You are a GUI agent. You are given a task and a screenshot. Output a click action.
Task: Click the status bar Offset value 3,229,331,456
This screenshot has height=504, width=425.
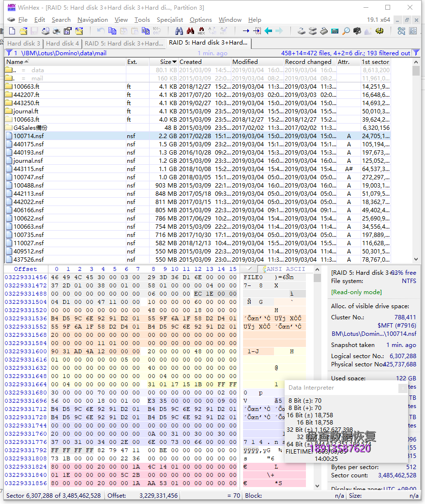click(x=159, y=496)
